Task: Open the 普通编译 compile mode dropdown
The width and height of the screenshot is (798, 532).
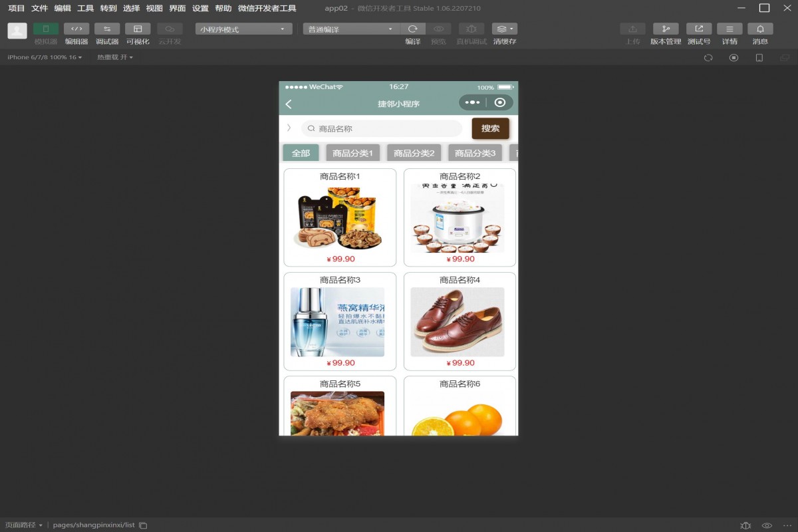Action: pos(350,29)
